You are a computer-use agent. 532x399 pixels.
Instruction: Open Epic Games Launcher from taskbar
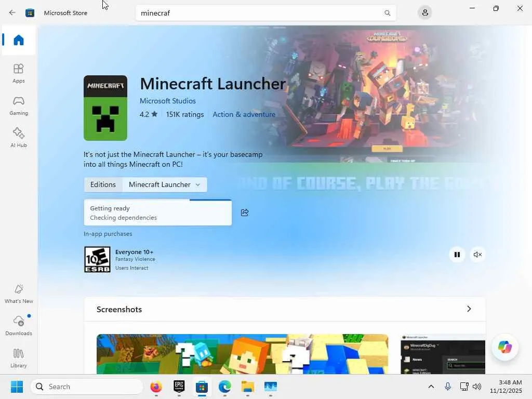point(179,387)
